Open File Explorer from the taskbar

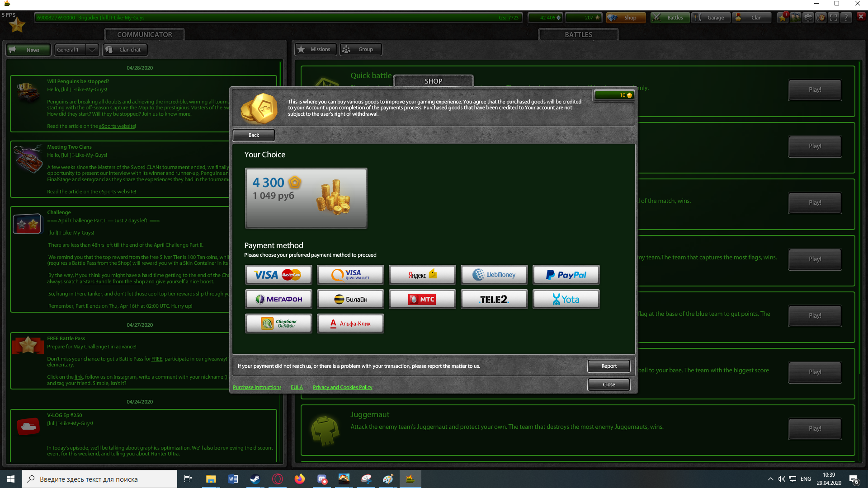(211, 479)
